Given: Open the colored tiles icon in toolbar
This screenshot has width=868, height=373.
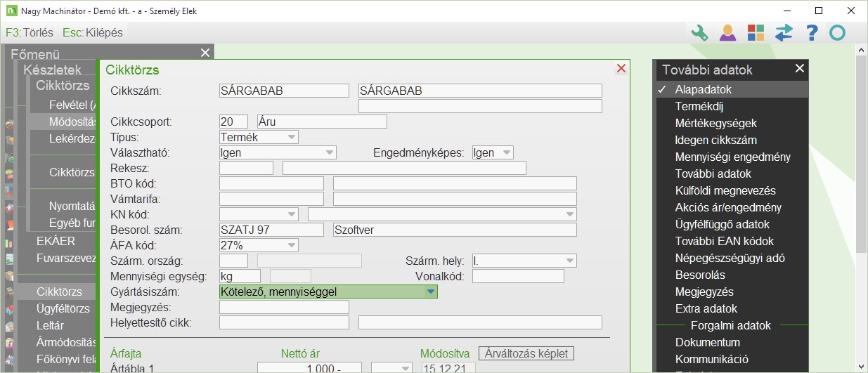Looking at the screenshot, I should pos(756,32).
